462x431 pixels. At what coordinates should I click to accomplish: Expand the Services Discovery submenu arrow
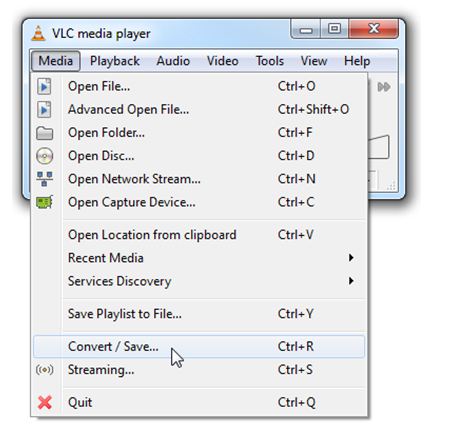[351, 281]
